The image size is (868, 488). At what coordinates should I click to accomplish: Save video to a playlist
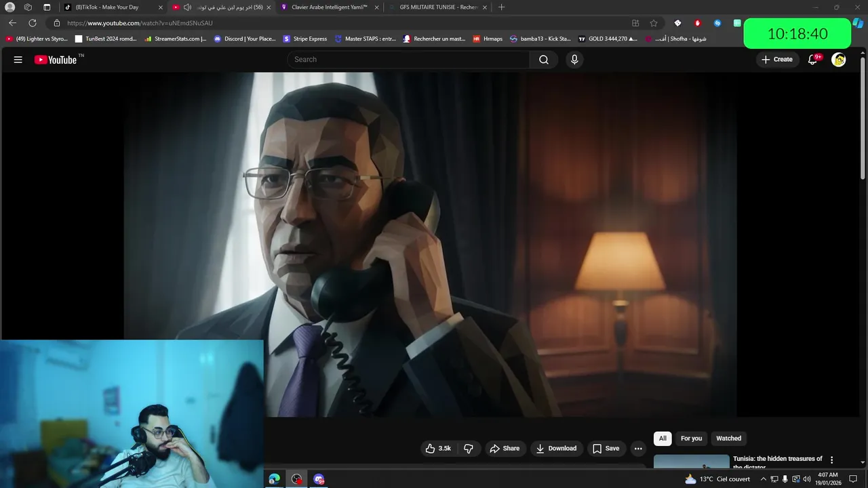(x=606, y=448)
